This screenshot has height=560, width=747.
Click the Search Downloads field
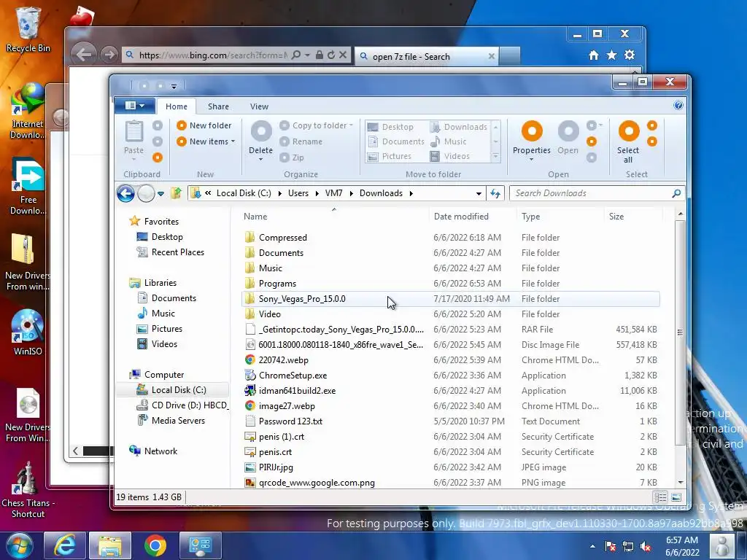(x=597, y=193)
